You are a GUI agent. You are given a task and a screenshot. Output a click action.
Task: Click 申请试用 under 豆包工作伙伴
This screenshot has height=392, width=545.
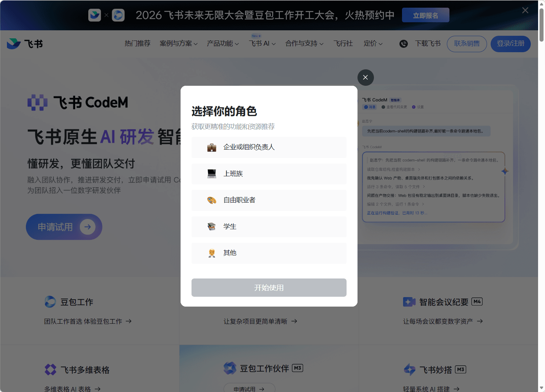point(249,388)
